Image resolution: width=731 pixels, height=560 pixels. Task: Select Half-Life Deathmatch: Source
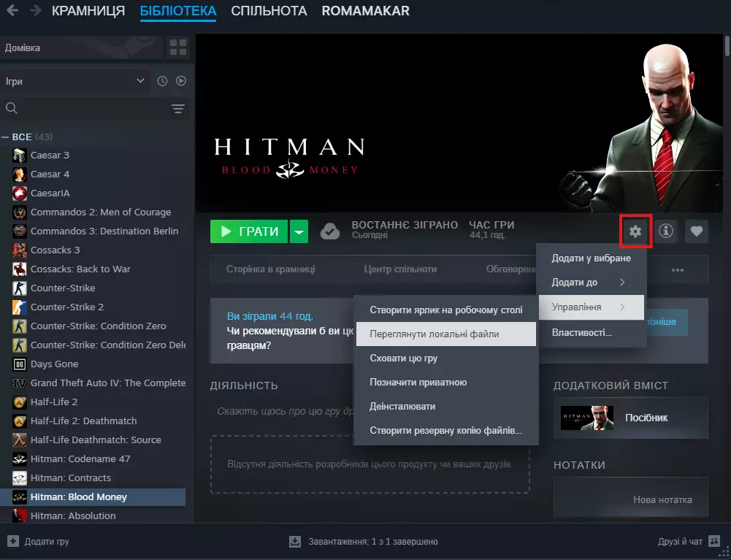tap(93, 440)
